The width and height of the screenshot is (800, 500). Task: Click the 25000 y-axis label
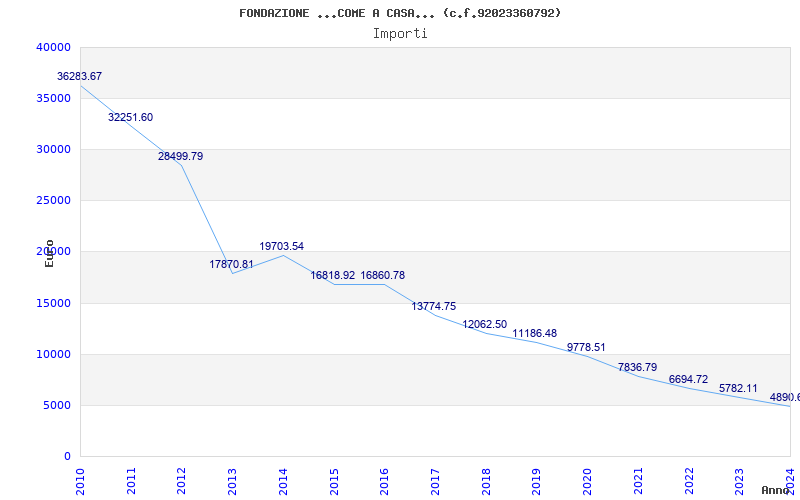point(53,201)
